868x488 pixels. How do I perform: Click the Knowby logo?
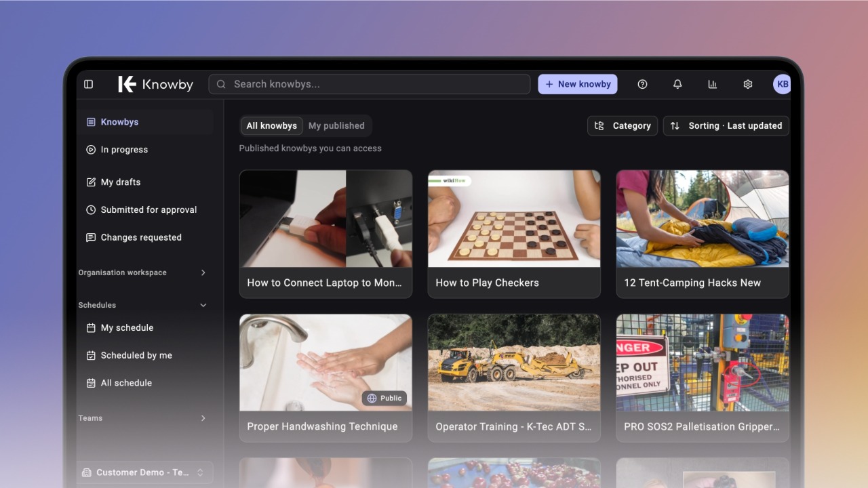pos(155,84)
